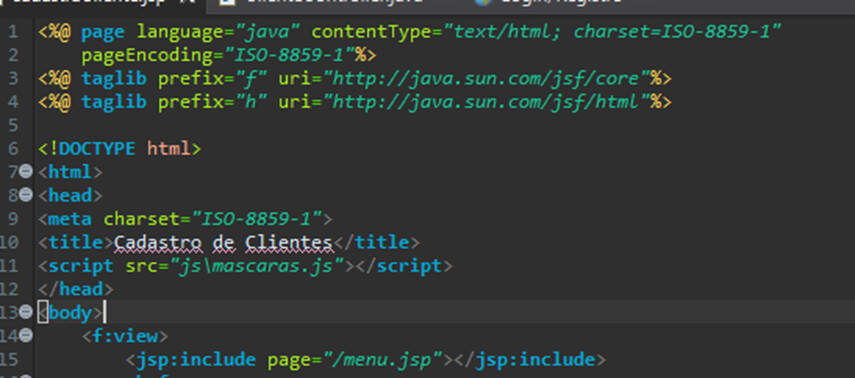Click the jsf/core taglib URI string
The width and height of the screenshot is (855, 378).
[486, 79]
